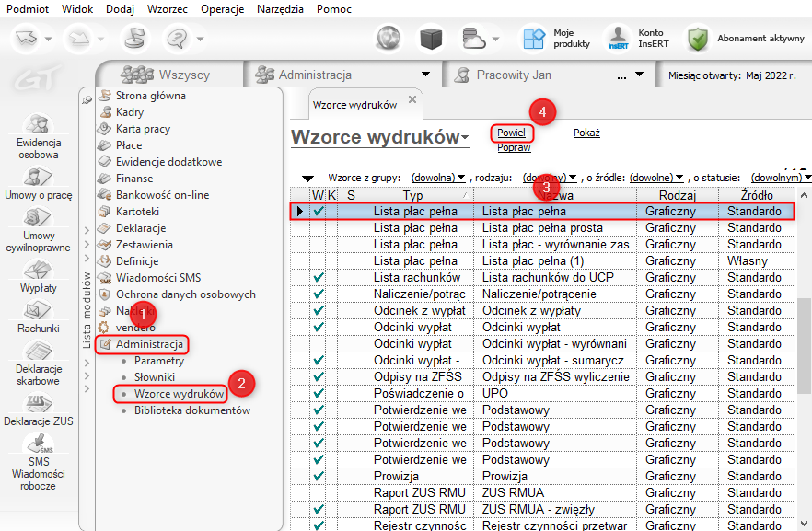The image size is (812, 531).
Task: Toggle W checkmark for ZUS RMUA - zwięzły
Action: tap(318, 509)
